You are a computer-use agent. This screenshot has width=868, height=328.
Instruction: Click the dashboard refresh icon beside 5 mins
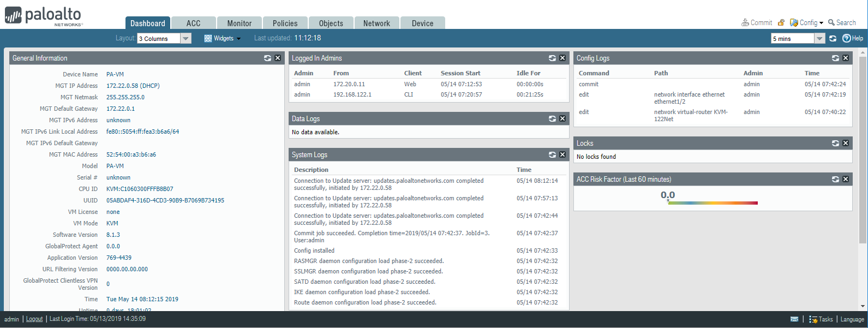tap(833, 38)
